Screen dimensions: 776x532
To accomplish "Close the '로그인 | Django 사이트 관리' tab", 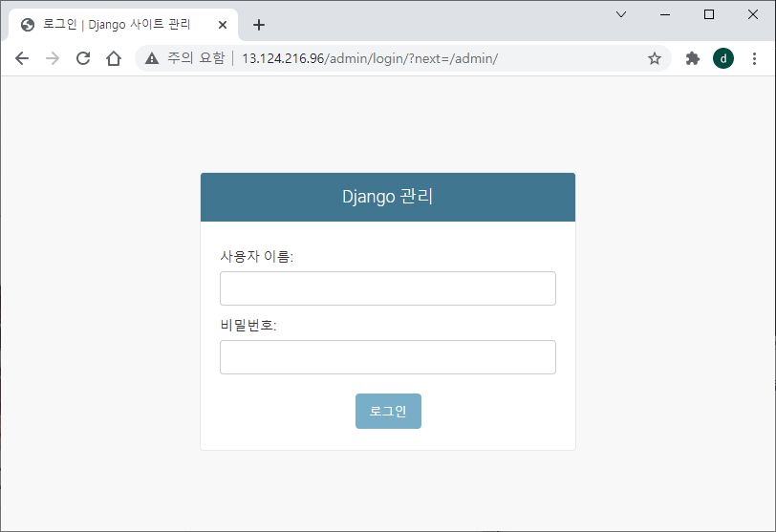I will click(223, 25).
